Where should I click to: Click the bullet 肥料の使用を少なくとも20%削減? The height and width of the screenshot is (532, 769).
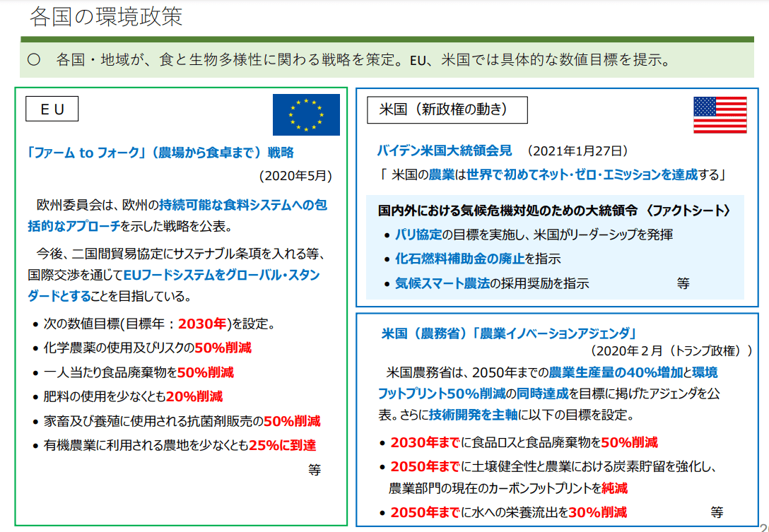pyautogui.click(x=127, y=396)
